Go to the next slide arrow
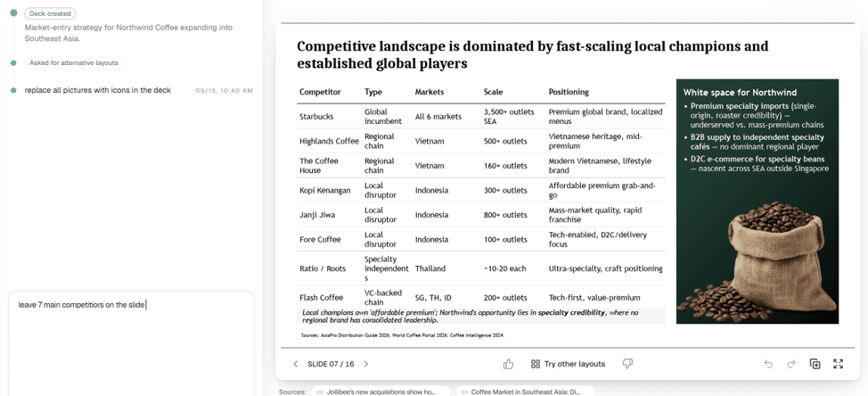Viewport: 868px width, 396px height. tap(366, 364)
